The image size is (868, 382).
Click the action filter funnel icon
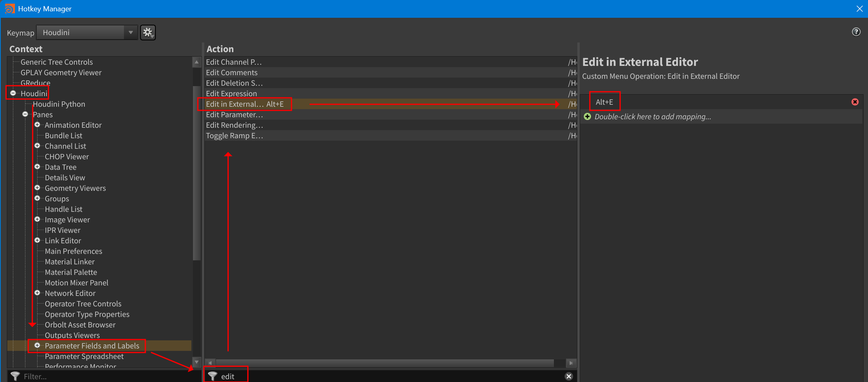pyautogui.click(x=213, y=376)
